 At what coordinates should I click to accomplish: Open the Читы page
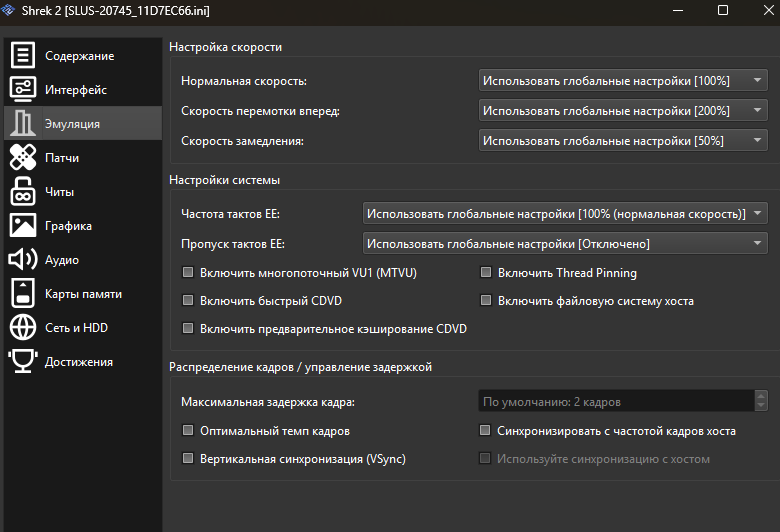pyautogui.click(x=60, y=192)
